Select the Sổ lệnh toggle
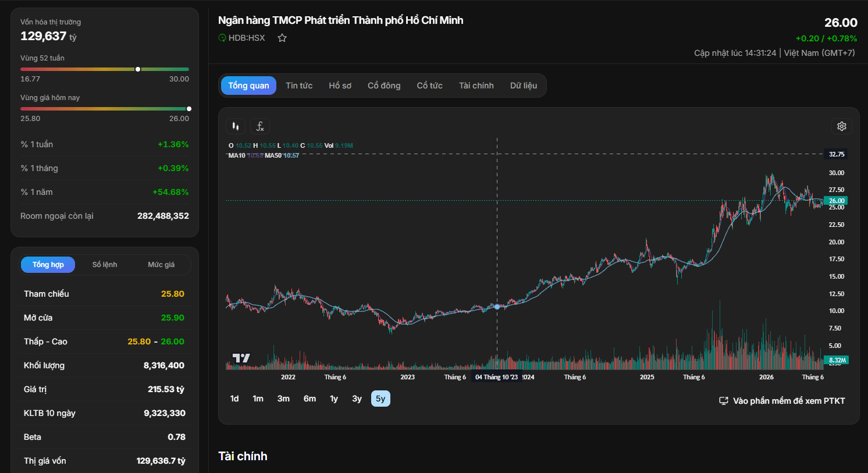The height and width of the screenshot is (473, 868). [105, 265]
